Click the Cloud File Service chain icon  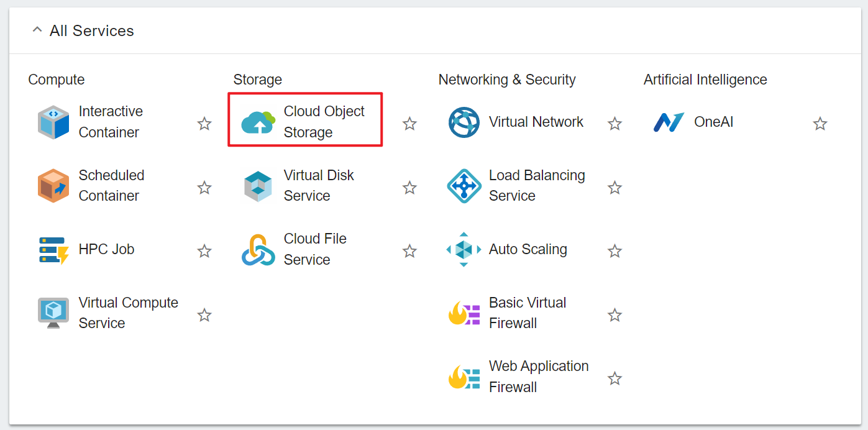point(258,250)
